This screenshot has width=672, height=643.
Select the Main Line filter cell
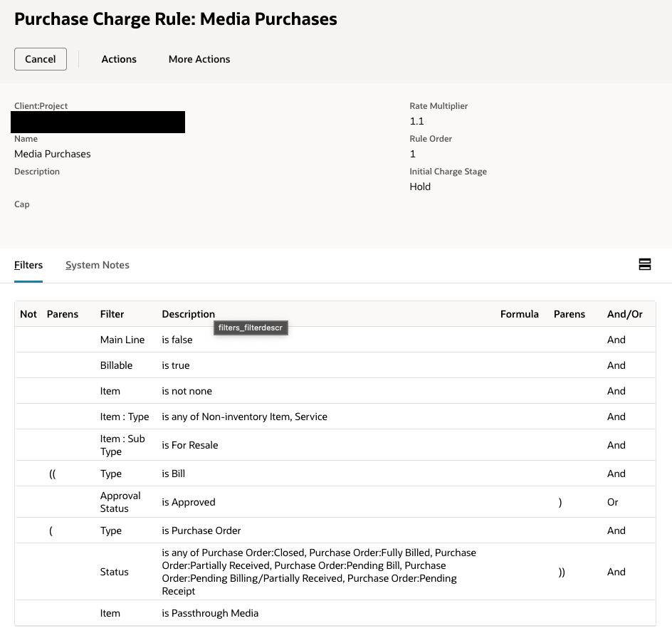point(122,340)
